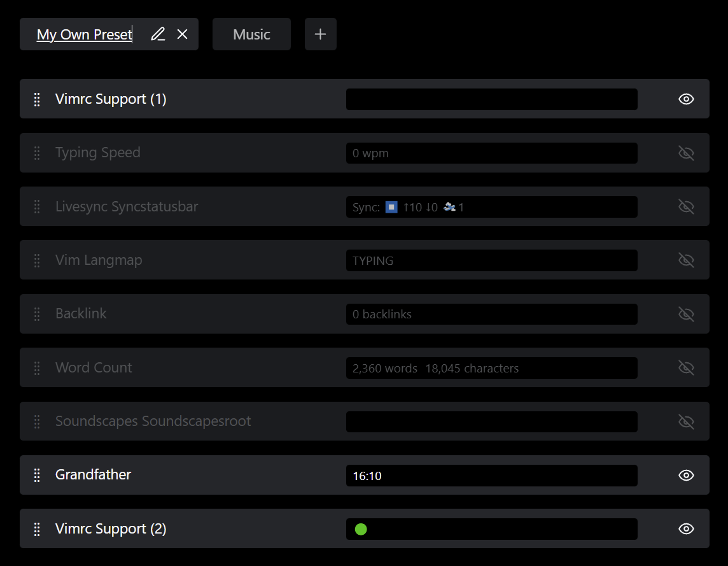Viewport: 728px width, 566px height.
Task: Show Soundscapes Soundscapesroot via crossed-eye icon
Action: coord(686,421)
